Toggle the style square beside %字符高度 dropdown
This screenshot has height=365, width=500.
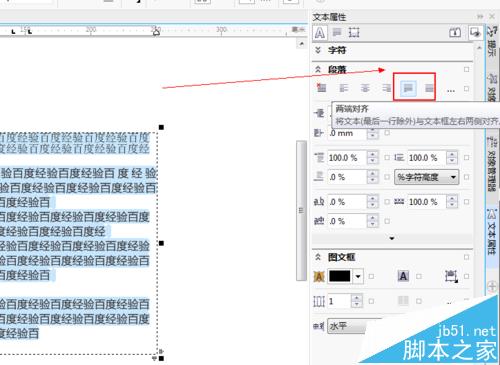click(466, 177)
